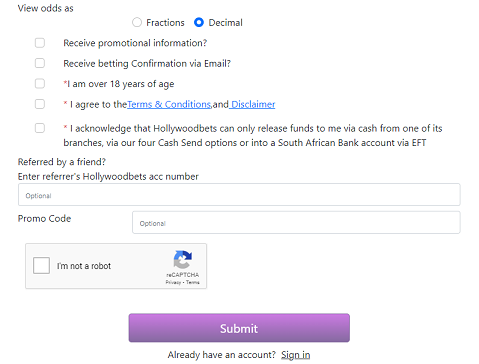Viewport: 479px width, 364px height.
Task: Open the Sign in link
Action: point(295,355)
